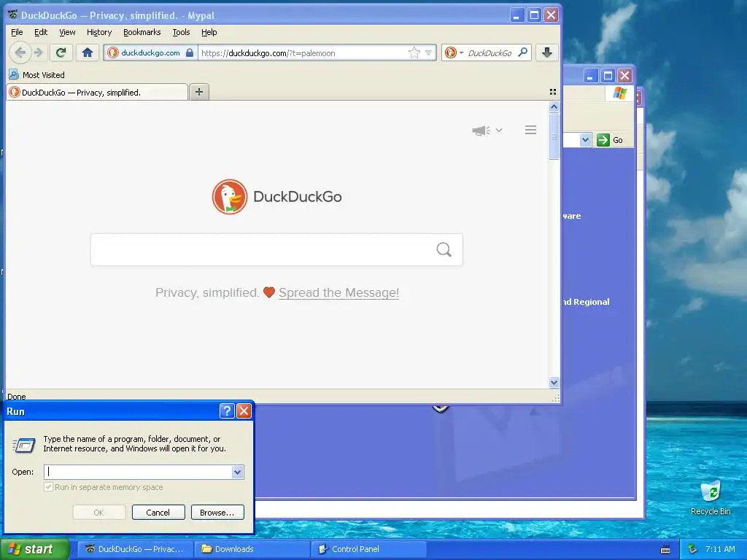This screenshot has width=747, height=560.
Task: Open the History menu
Action: tap(99, 32)
